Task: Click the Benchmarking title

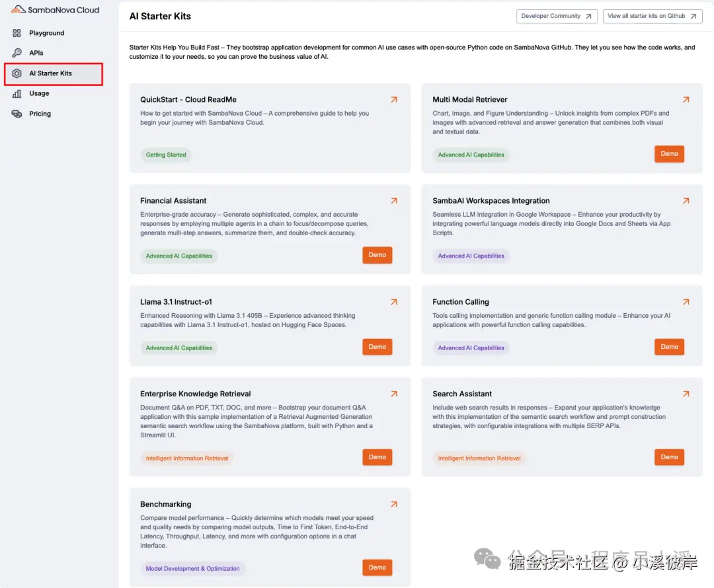Action: pos(166,504)
